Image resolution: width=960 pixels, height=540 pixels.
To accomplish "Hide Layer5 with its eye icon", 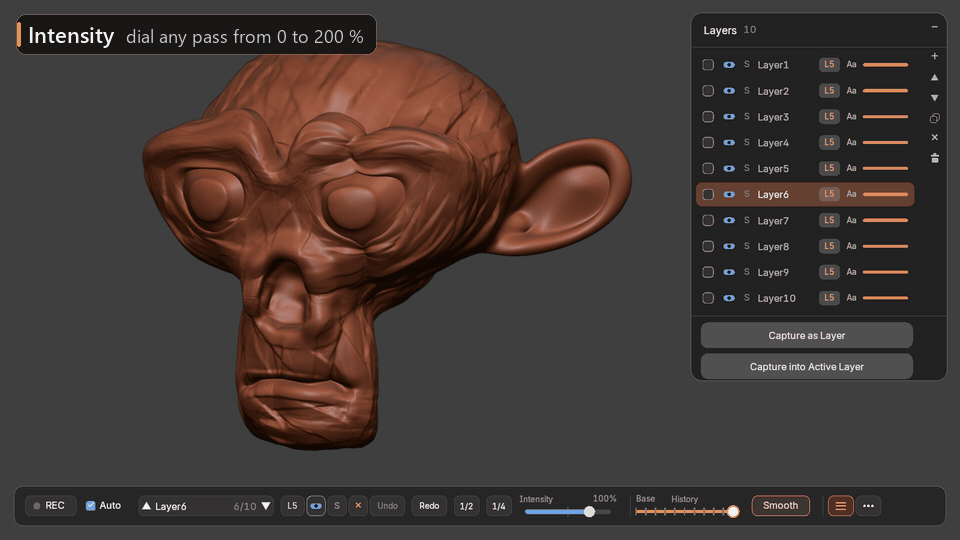I will tap(729, 168).
